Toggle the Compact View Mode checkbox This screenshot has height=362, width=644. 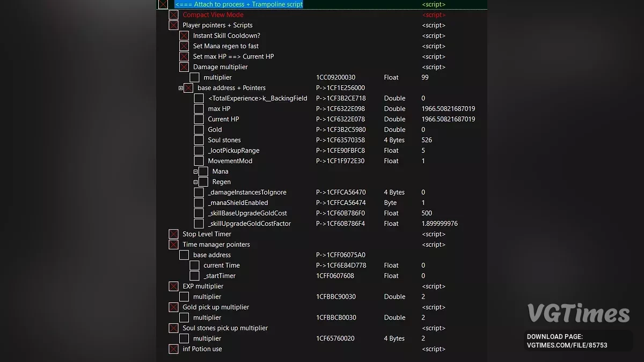(173, 15)
